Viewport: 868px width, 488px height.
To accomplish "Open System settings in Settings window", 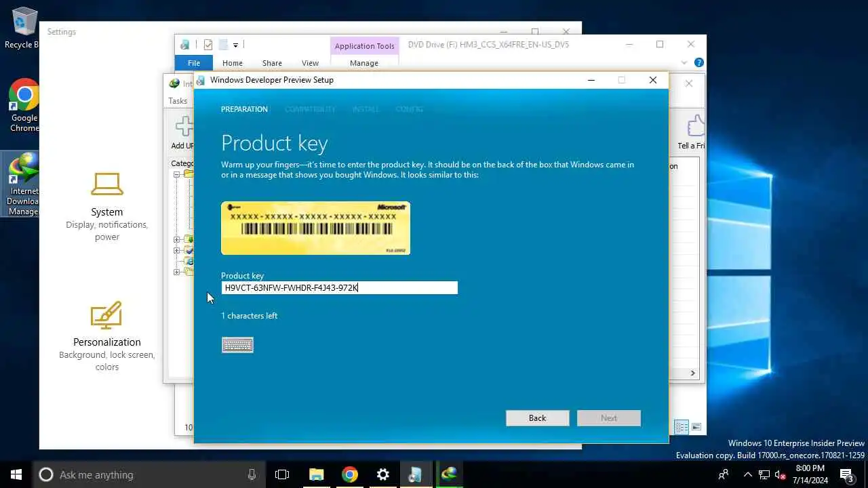I will pos(107,207).
